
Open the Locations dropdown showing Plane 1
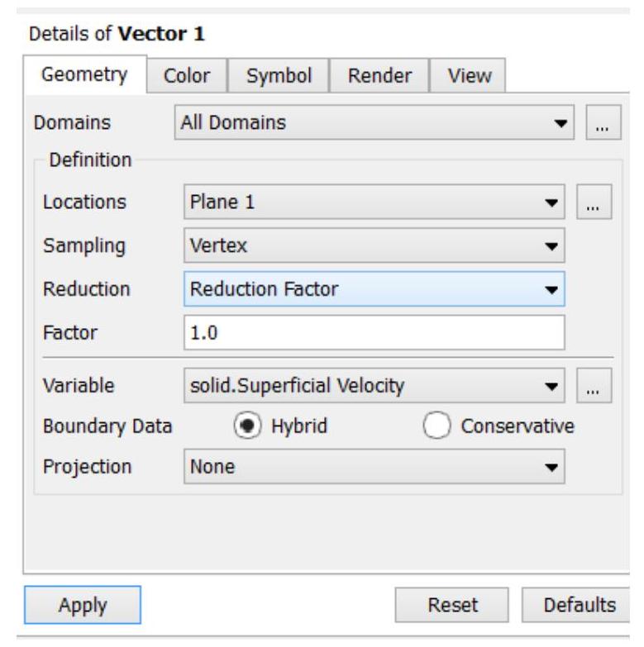click(374, 202)
